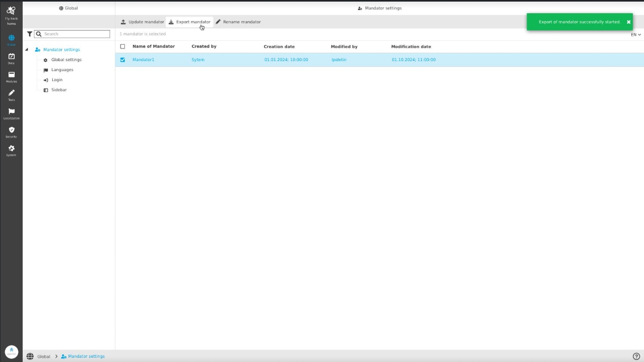Toggle the select-all checkbox in the table header
Screen dimensions: 644x362
coord(123,46)
